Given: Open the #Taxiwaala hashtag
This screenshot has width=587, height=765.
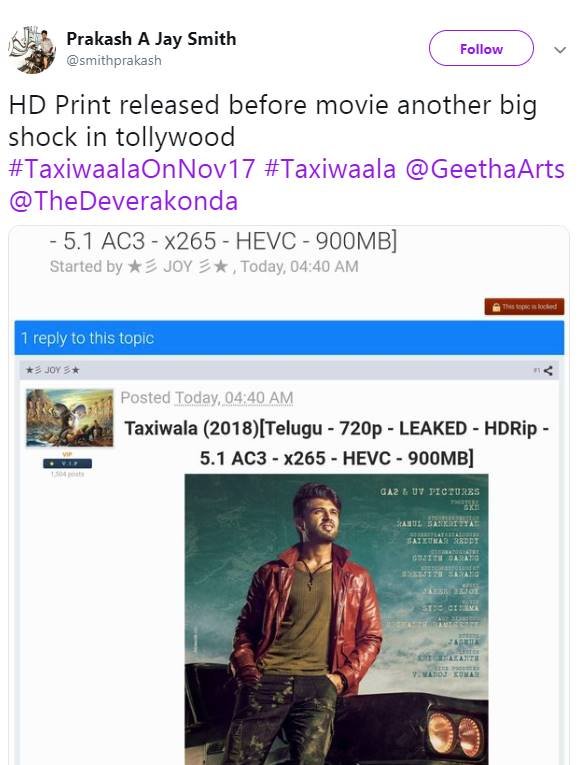Looking at the screenshot, I should (330, 169).
